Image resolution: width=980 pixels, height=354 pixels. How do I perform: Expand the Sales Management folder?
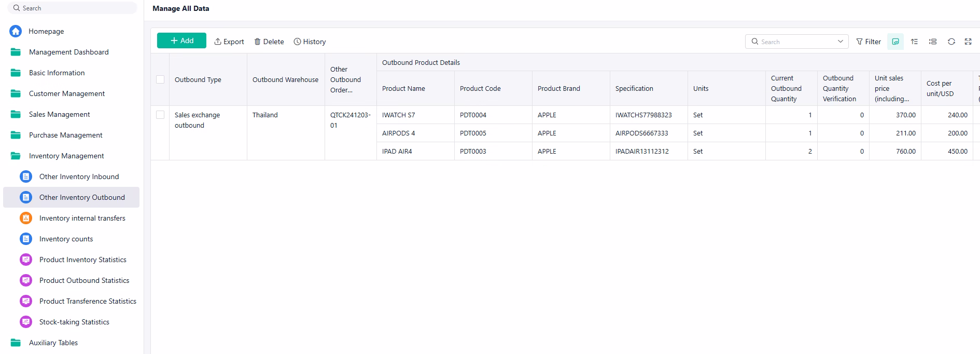[16, 114]
